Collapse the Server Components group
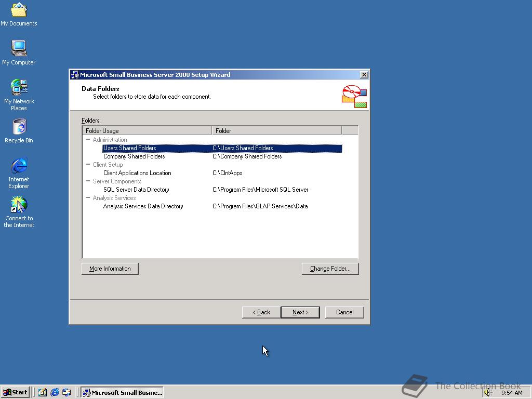 88,181
